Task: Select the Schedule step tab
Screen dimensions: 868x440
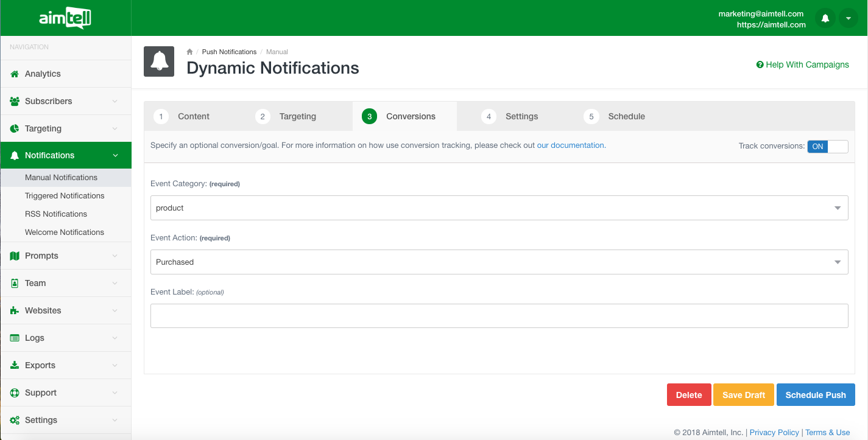Action: (x=626, y=116)
